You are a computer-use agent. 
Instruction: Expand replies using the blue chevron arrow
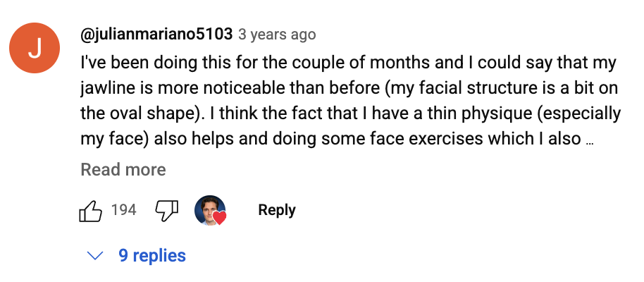pos(95,256)
